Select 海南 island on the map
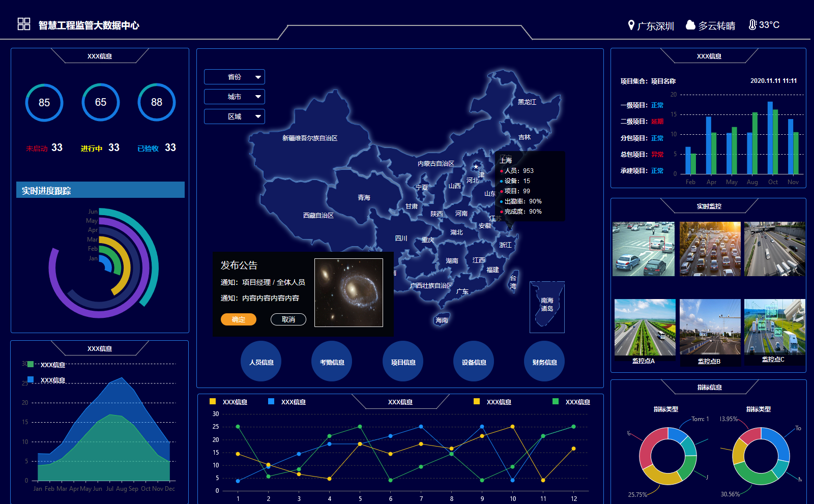Viewport: 814px width, 504px height. [x=442, y=320]
